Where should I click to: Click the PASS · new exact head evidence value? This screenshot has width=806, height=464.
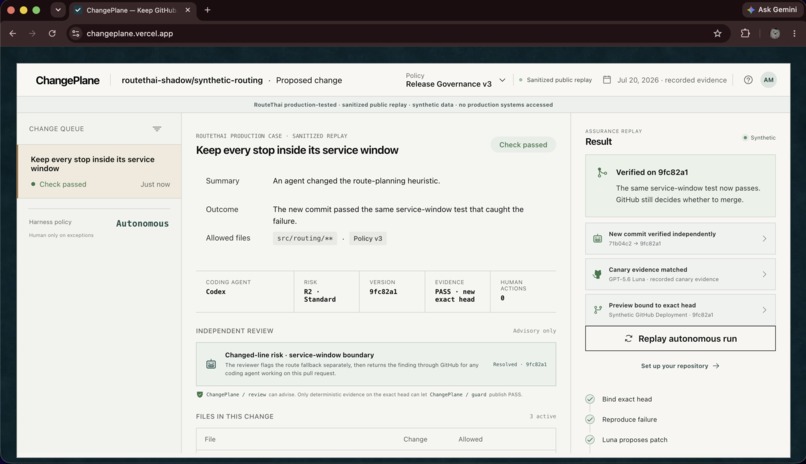pyautogui.click(x=455, y=295)
